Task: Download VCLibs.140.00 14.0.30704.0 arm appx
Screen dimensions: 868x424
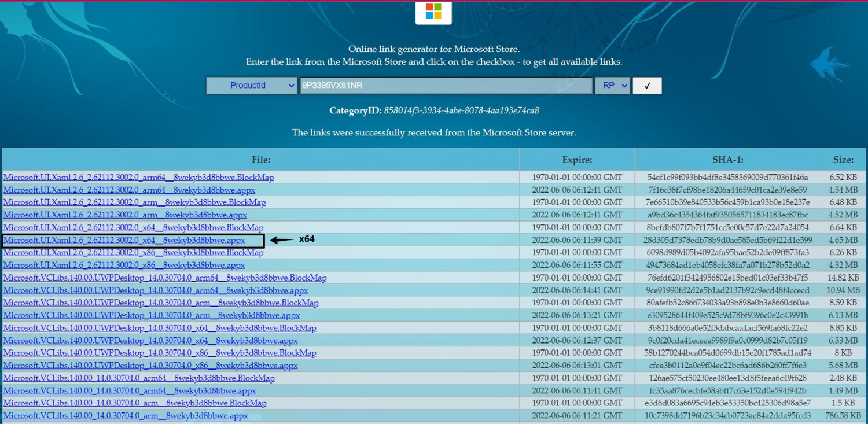Action: [126, 416]
